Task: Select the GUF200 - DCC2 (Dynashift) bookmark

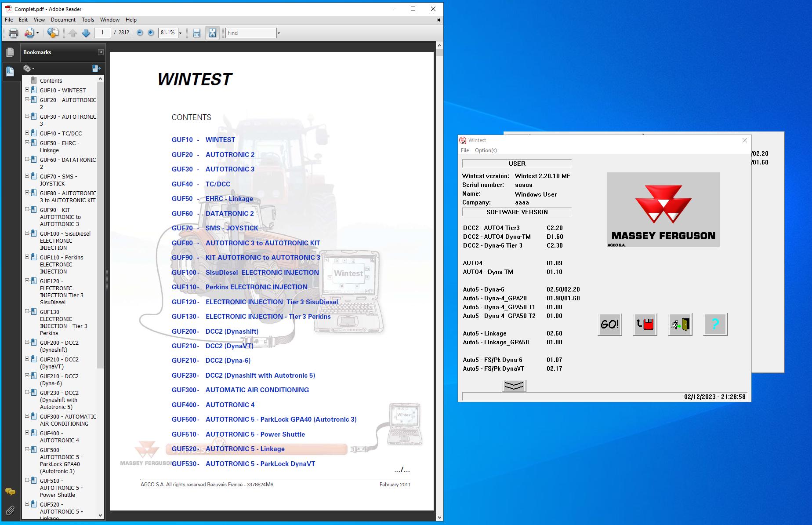Action: pyautogui.click(x=59, y=346)
